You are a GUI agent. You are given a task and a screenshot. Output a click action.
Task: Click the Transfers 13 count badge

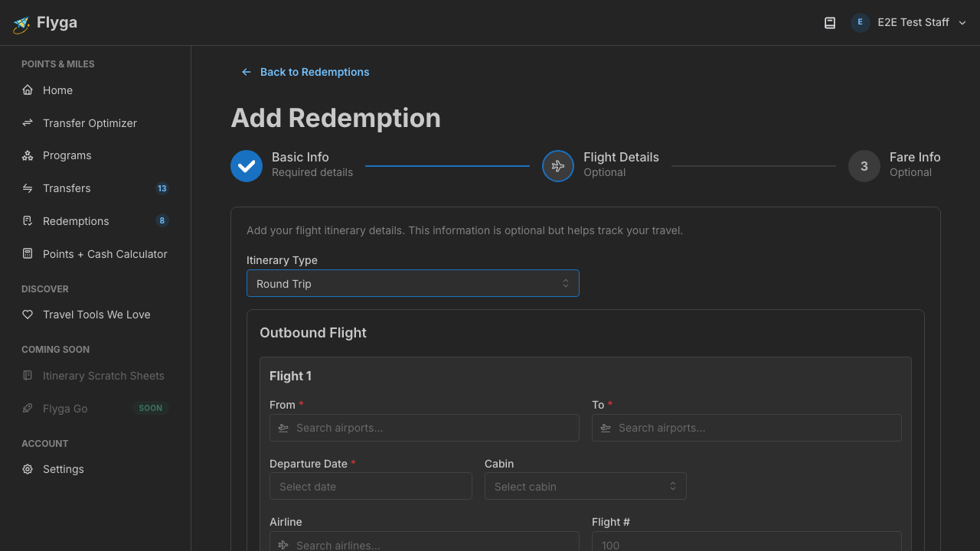coord(162,188)
